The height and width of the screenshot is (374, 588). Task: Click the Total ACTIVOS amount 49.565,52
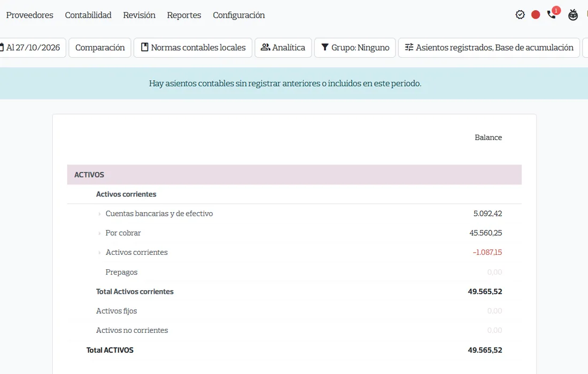tap(485, 350)
